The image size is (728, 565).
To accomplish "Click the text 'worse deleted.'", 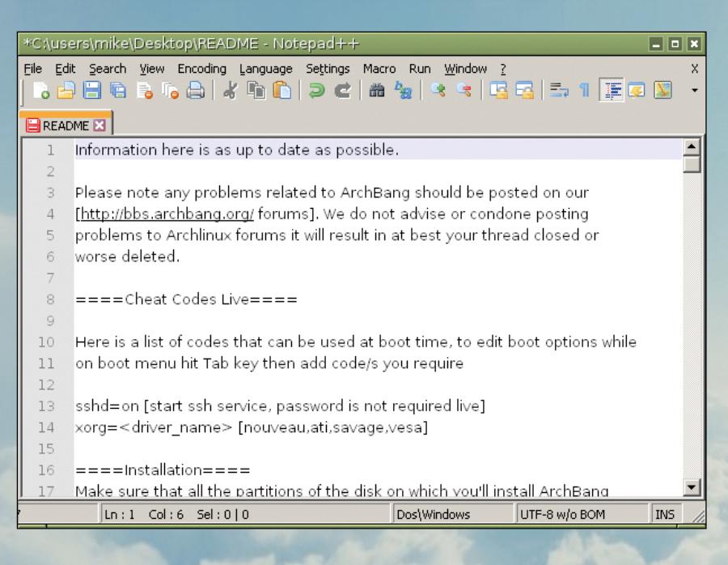I will pos(127,257).
